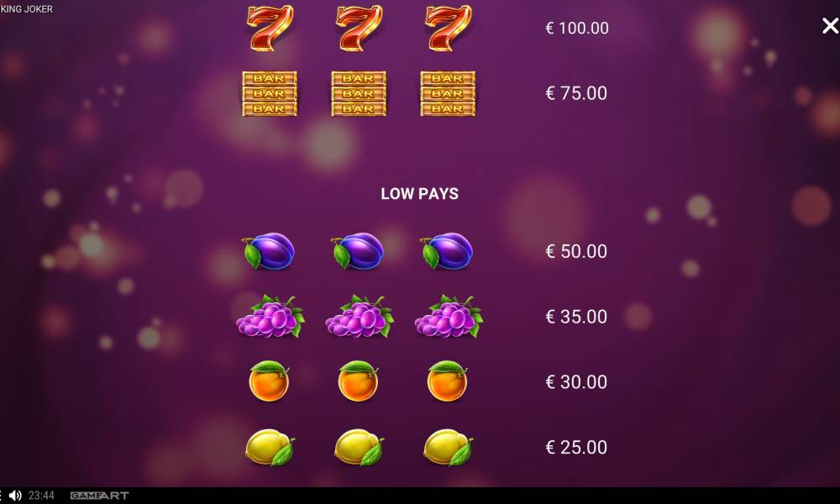Click the € 75.00 payout value

click(x=576, y=93)
